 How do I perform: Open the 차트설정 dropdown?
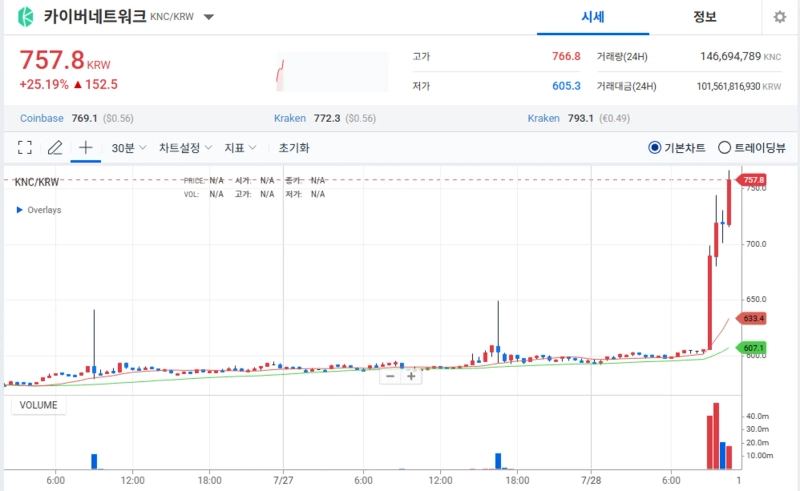pos(185,148)
